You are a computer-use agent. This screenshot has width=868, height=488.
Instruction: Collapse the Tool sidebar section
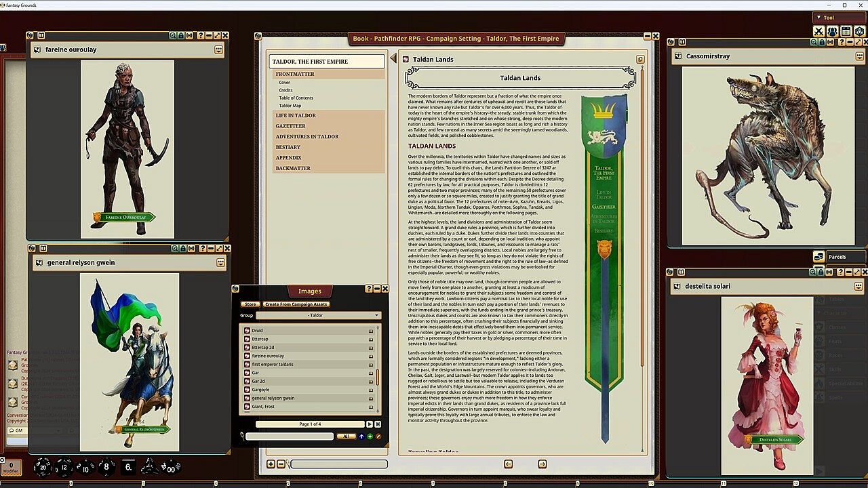pyautogui.click(x=819, y=18)
